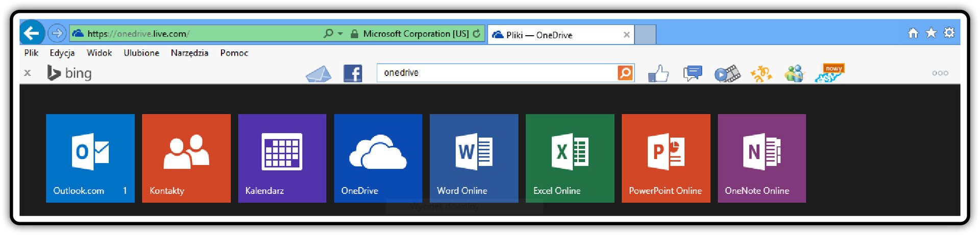Launch the OneNote Online tile
Viewport: 980px width, 235px height.
tap(762, 159)
